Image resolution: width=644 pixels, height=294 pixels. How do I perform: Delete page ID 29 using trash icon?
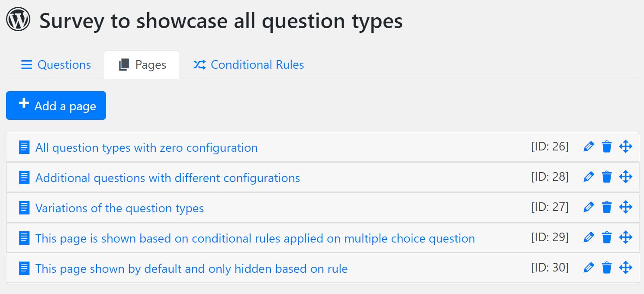[607, 237]
